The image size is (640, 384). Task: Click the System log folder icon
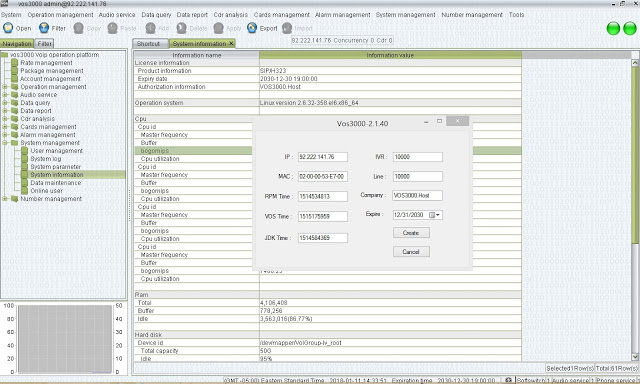click(x=24, y=159)
